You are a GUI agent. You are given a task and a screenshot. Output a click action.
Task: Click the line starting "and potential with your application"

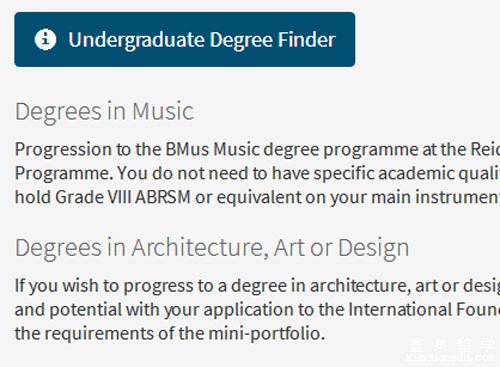coord(257,310)
